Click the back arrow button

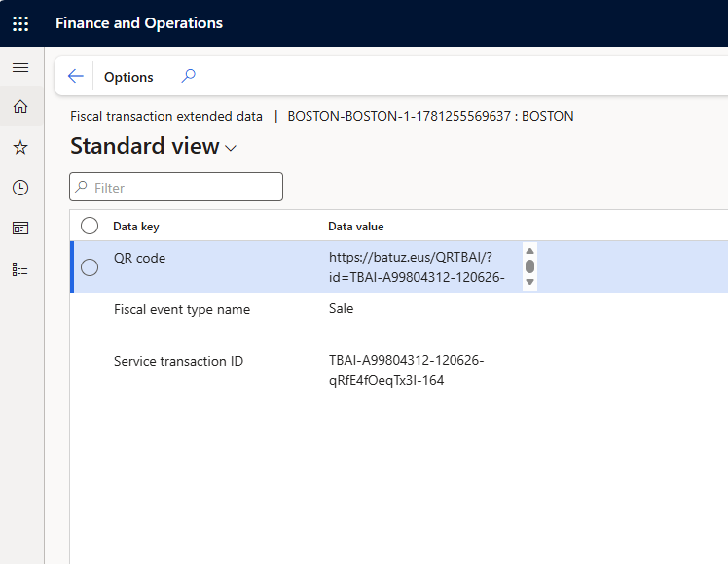tap(75, 76)
